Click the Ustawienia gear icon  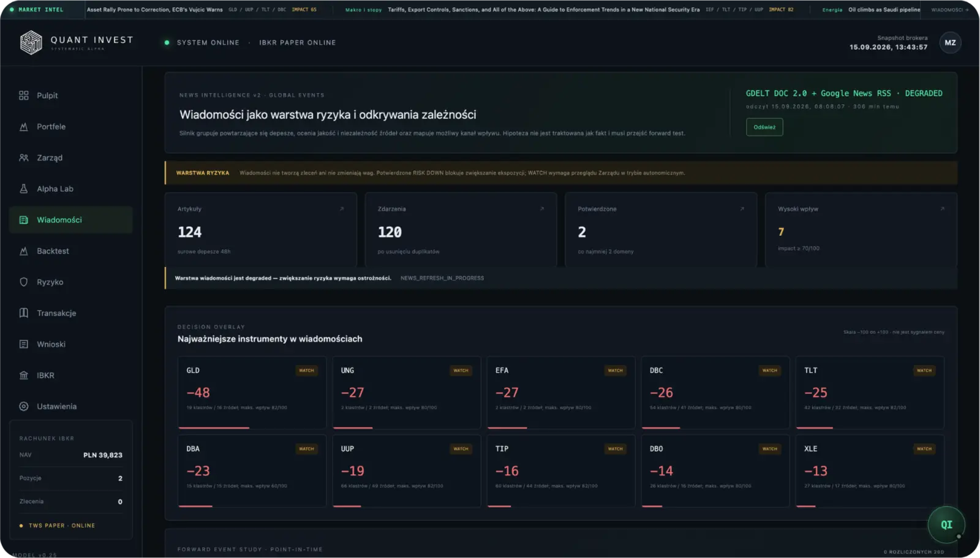tap(24, 407)
